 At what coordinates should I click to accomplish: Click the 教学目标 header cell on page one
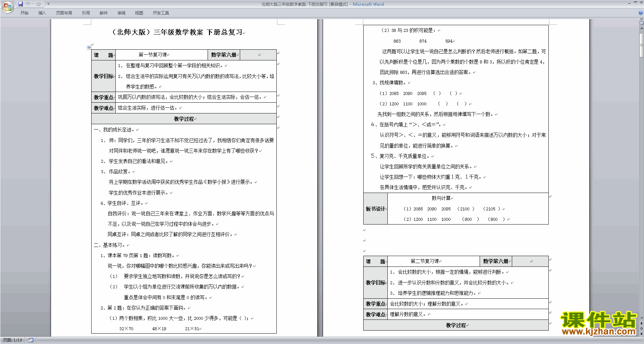click(x=104, y=76)
